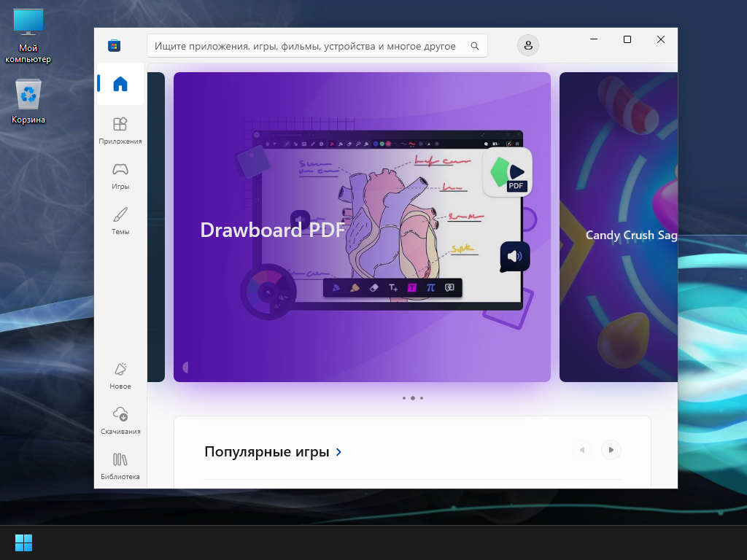Select the Корзина desktop icon

(28, 102)
